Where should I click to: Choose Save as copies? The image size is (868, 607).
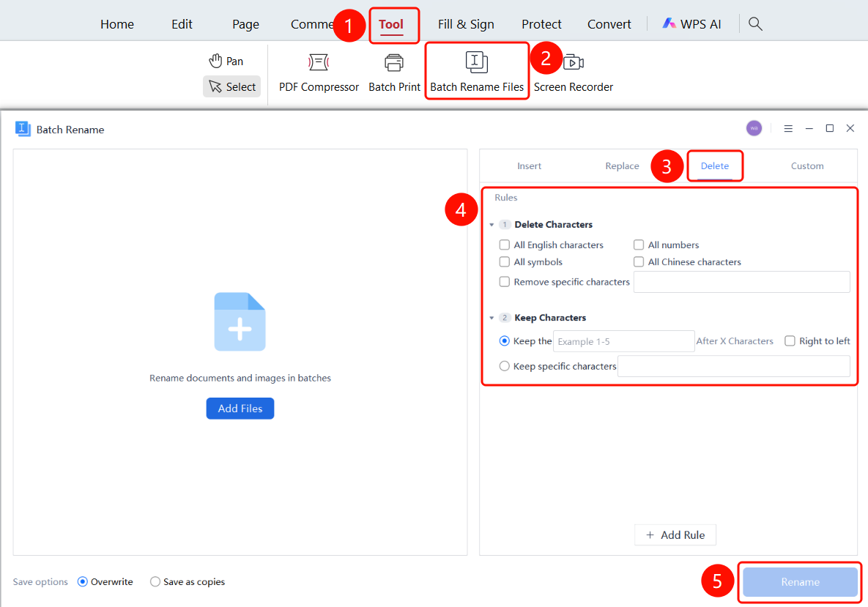point(155,581)
